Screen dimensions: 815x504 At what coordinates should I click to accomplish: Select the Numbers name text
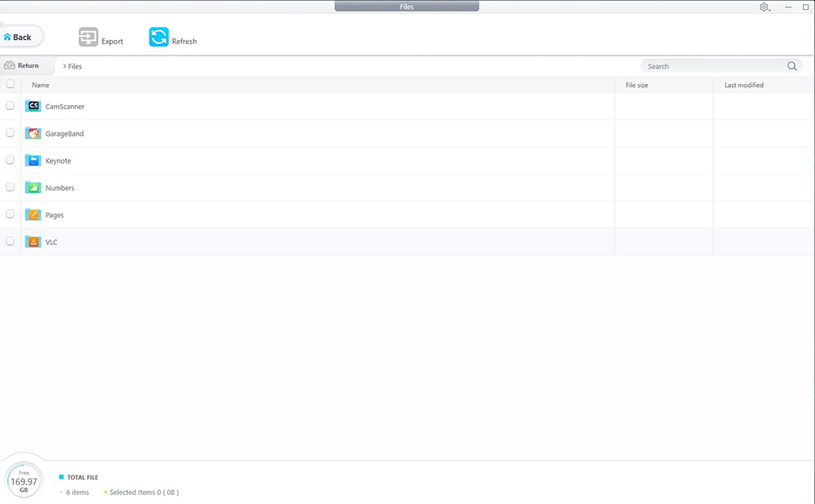tap(59, 188)
